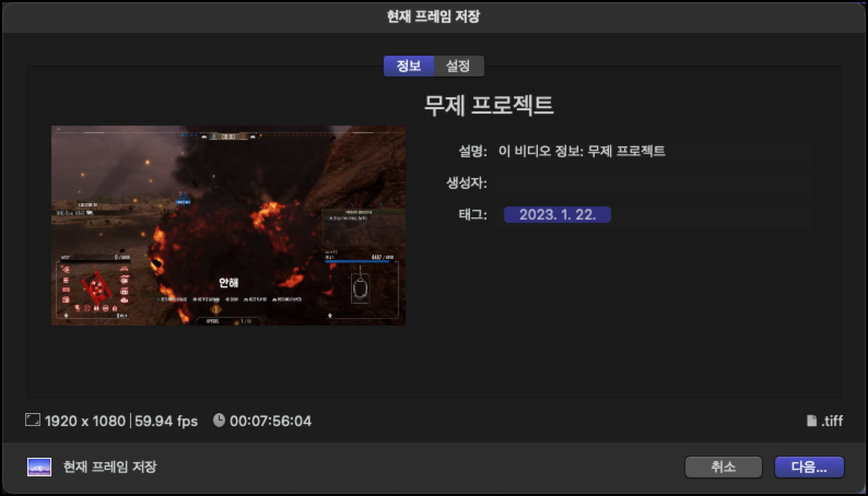Click the 현재 프레임 저장 window title
The height and width of the screenshot is (496, 868).
433,16
